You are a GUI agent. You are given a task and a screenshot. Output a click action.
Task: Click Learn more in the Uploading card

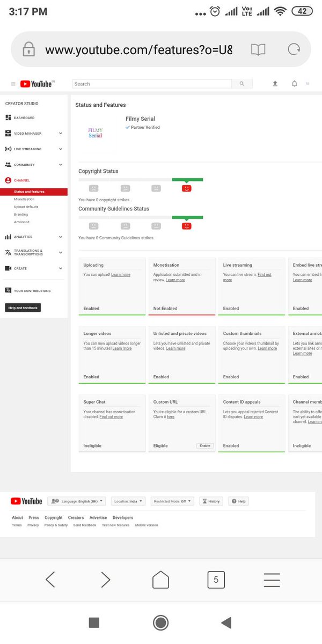[121, 275]
